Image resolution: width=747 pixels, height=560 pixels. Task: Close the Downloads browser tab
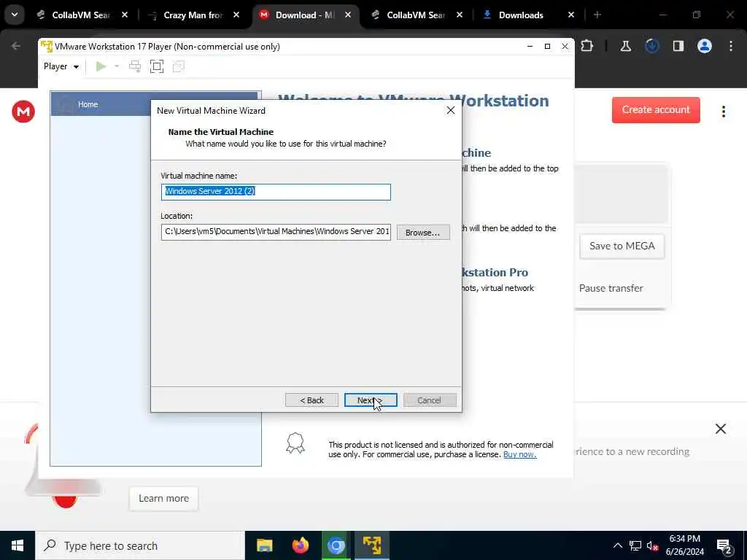point(571,15)
